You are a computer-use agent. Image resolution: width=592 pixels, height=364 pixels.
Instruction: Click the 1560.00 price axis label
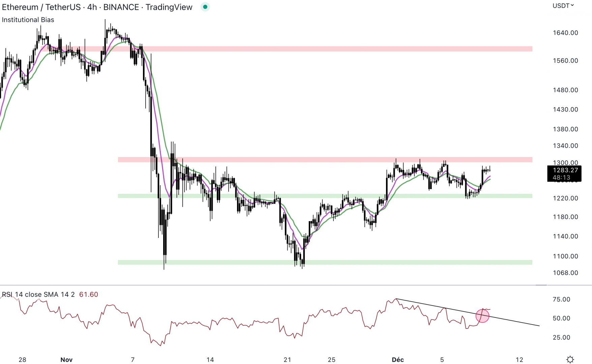point(565,61)
